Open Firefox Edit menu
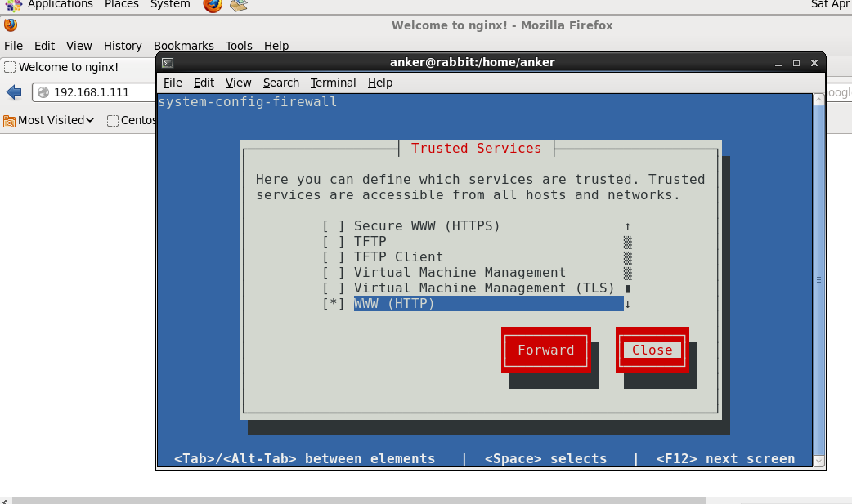852x504 pixels. [x=44, y=46]
